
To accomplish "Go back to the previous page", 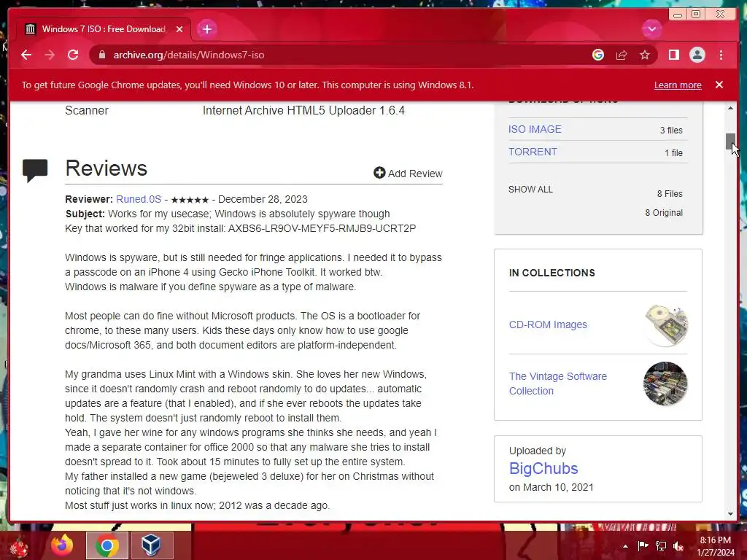I will [26, 55].
